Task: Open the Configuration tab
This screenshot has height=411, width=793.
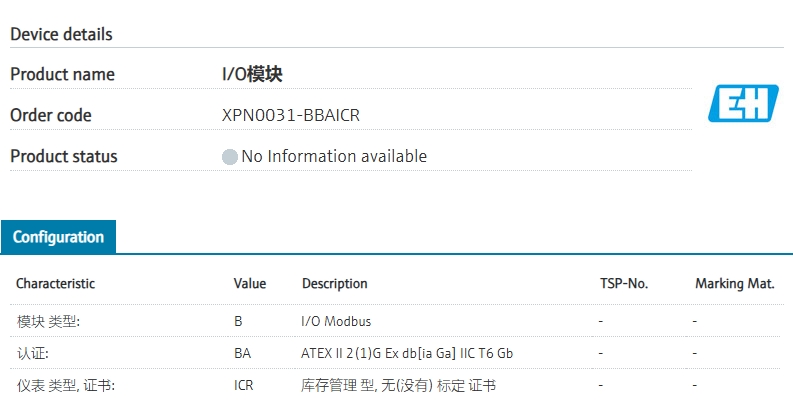Action: [x=58, y=237]
